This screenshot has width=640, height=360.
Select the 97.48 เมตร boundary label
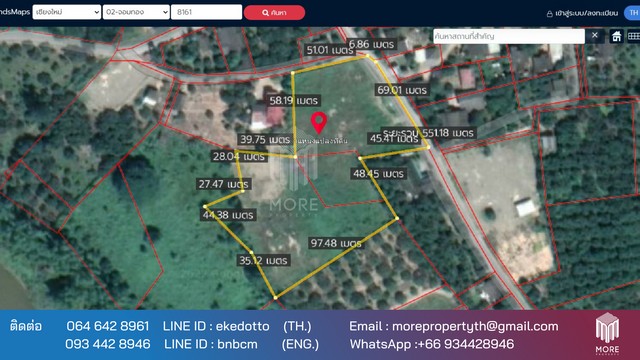point(336,243)
